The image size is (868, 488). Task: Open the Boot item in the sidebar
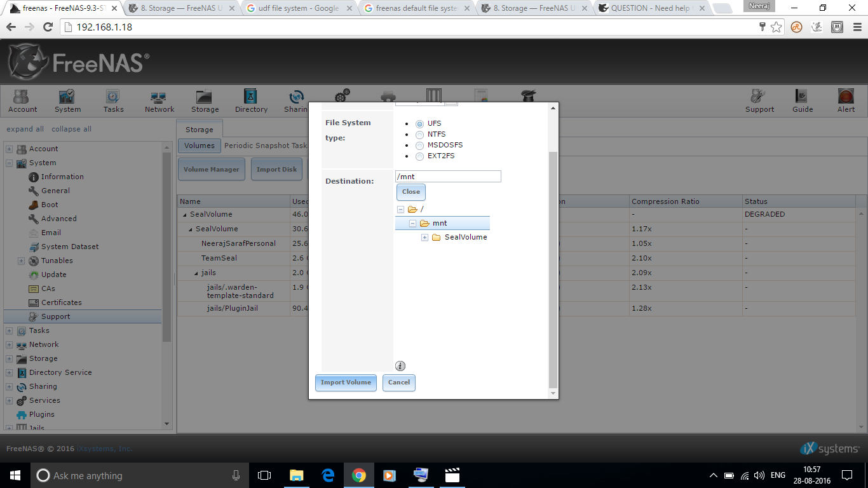coord(50,205)
